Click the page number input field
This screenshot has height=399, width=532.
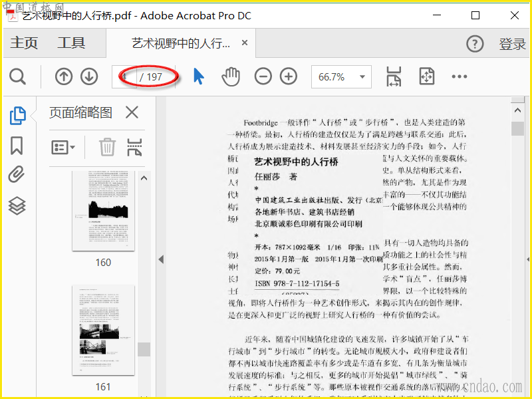pyautogui.click(x=124, y=77)
